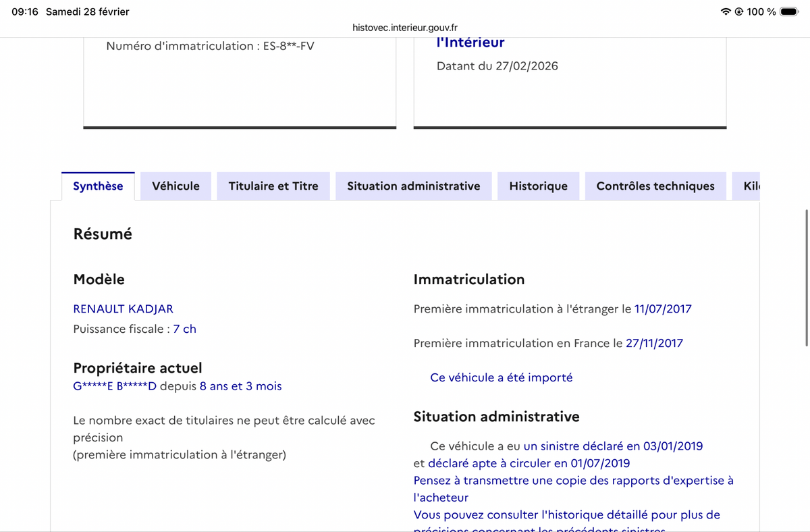Click the Immatriculation heading

pos(469,279)
